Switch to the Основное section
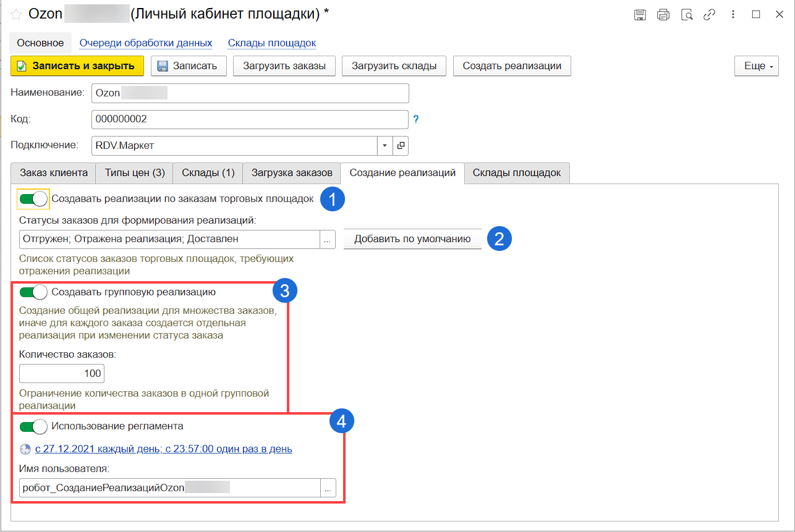 (x=41, y=43)
